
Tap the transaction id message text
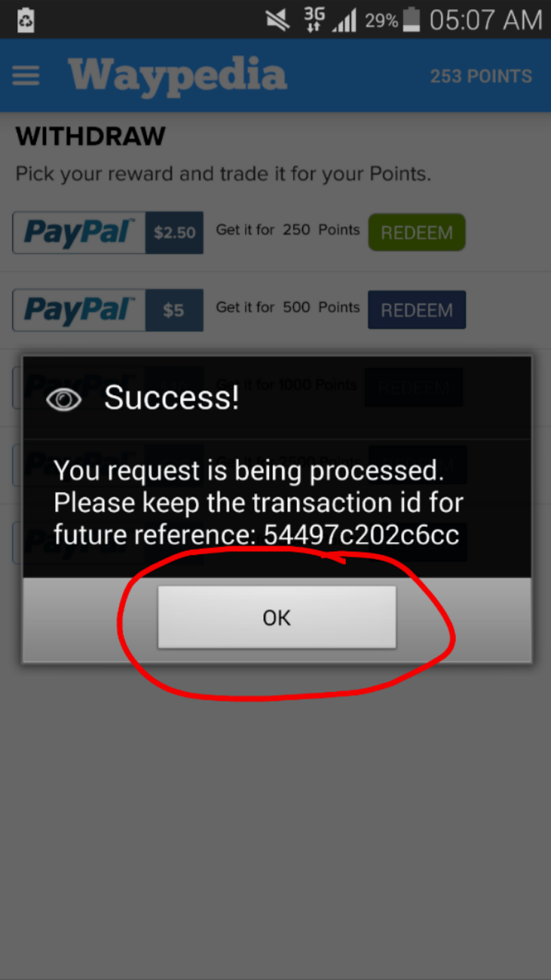(x=258, y=503)
